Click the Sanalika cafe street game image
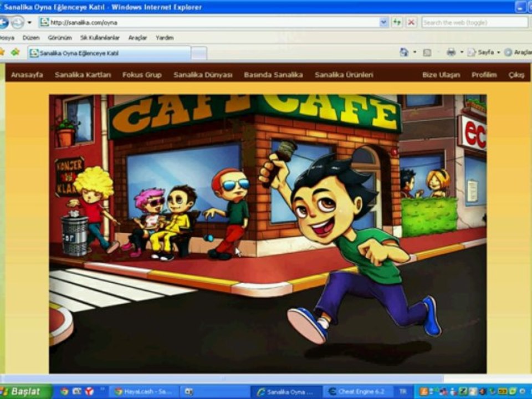The width and height of the screenshot is (532, 399). pos(268,234)
